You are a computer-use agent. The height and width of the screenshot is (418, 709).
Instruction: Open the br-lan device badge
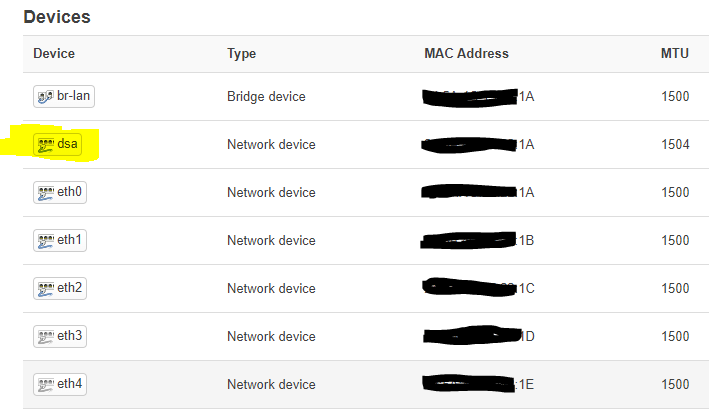(64, 96)
